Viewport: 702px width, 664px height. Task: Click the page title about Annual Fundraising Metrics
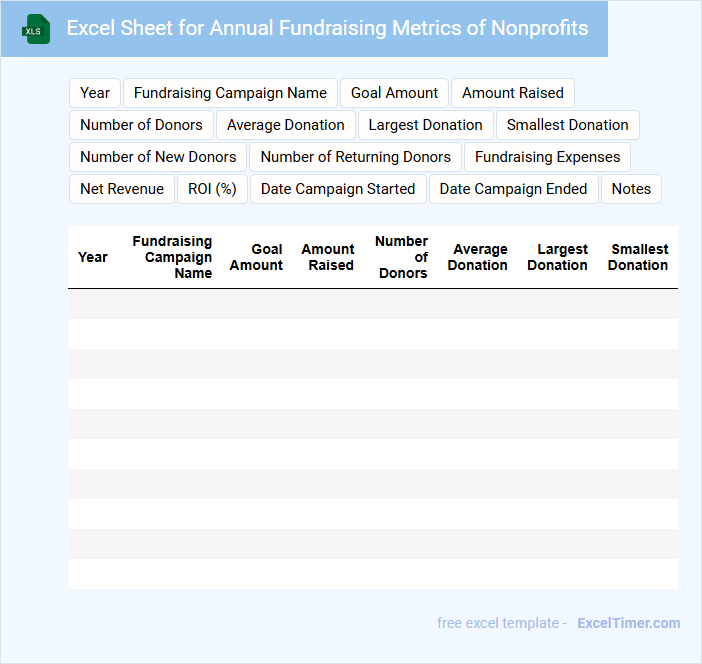pyautogui.click(x=327, y=28)
